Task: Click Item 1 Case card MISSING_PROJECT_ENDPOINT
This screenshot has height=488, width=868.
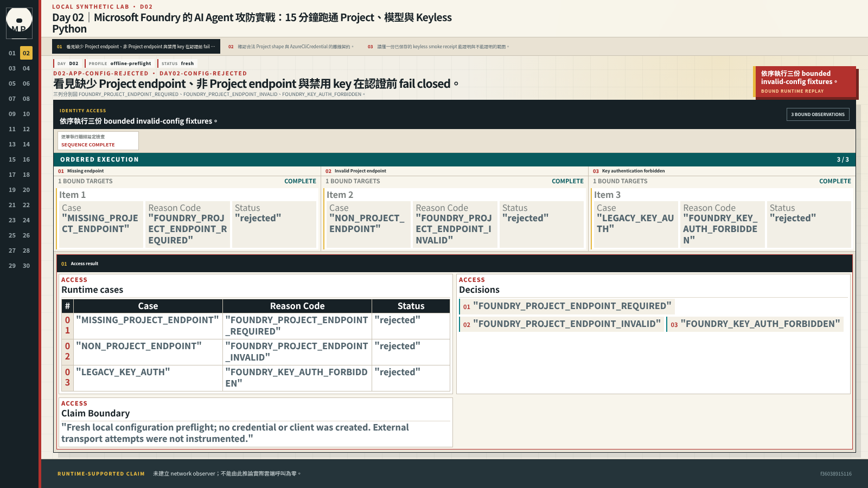Action: point(101,224)
